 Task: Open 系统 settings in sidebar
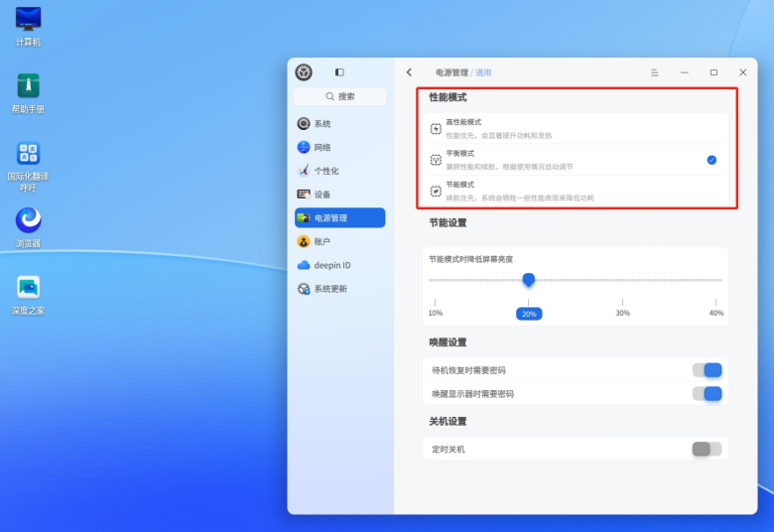(x=340, y=123)
